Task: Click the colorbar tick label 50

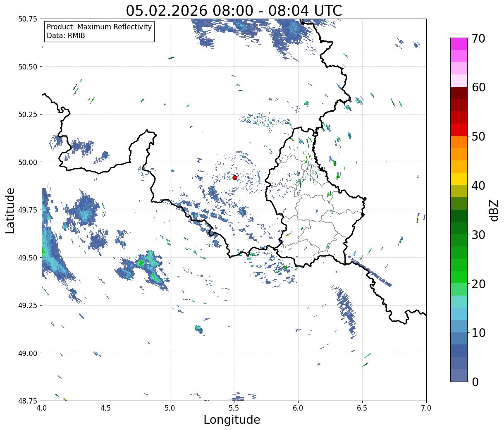Action: pyautogui.click(x=478, y=136)
